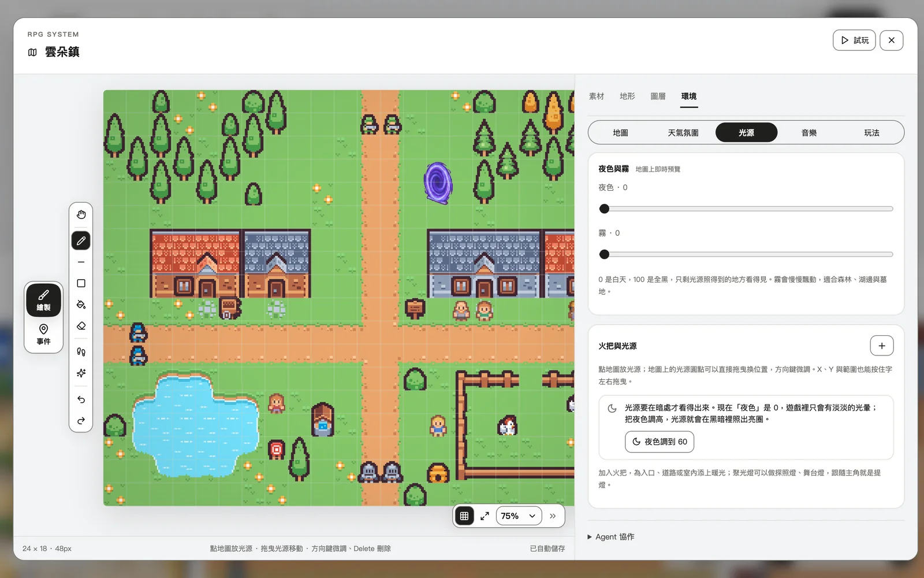Choose the rectangle shape tool
The image size is (924, 578).
(81, 283)
